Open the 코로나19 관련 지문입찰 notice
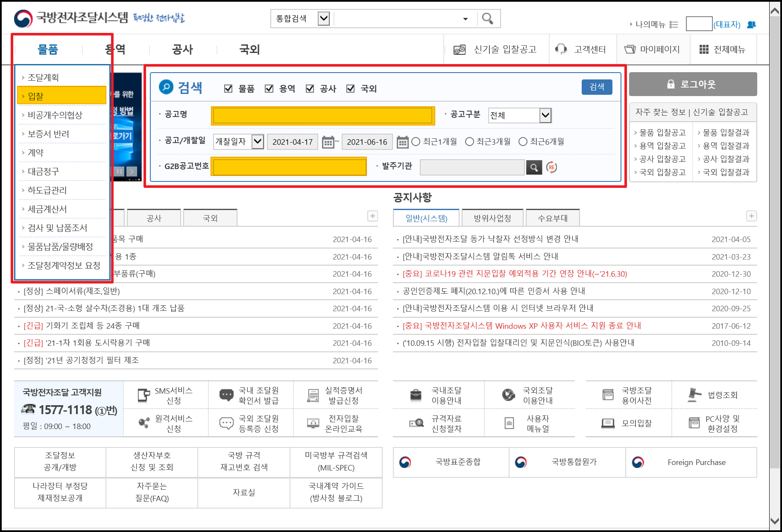The width and height of the screenshot is (782, 532). (x=515, y=274)
